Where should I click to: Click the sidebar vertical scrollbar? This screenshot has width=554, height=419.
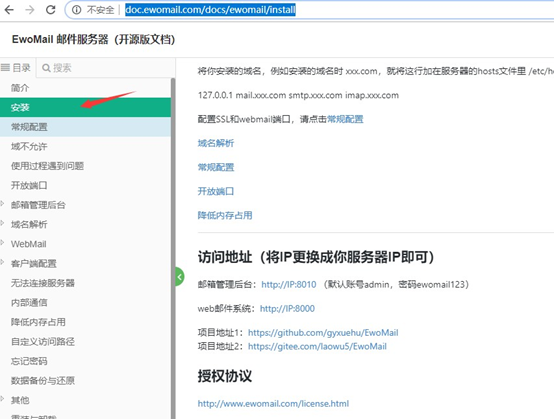click(173, 247)
